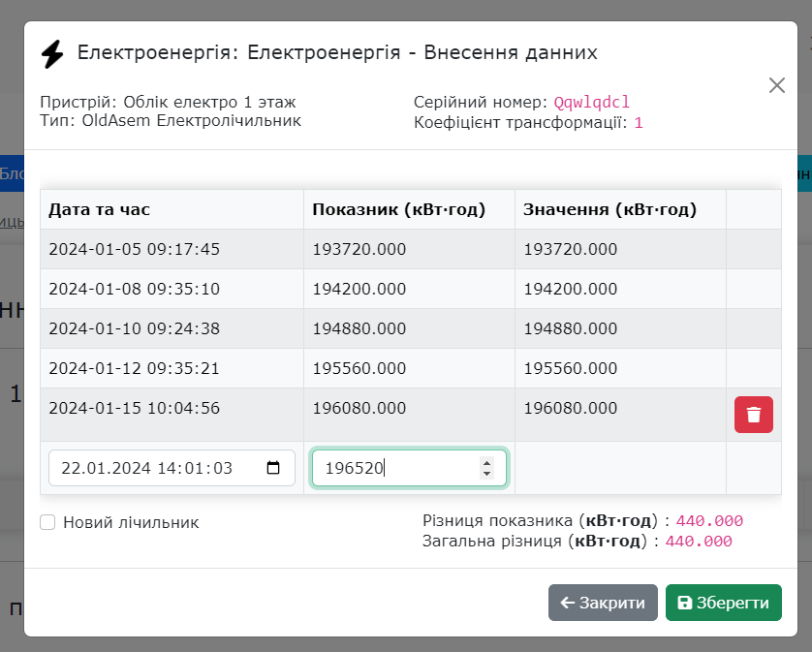The width and height of the screenshot is (812, 652).
Task: Dismiss the dialog using the X icon
Action: 776,85
